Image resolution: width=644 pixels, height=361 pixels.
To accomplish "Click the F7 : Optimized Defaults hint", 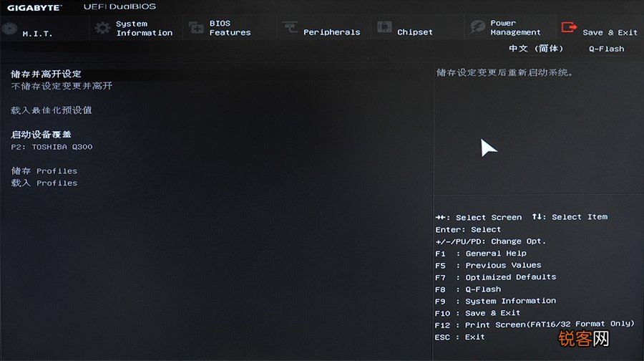I will [x=495, y=277].
